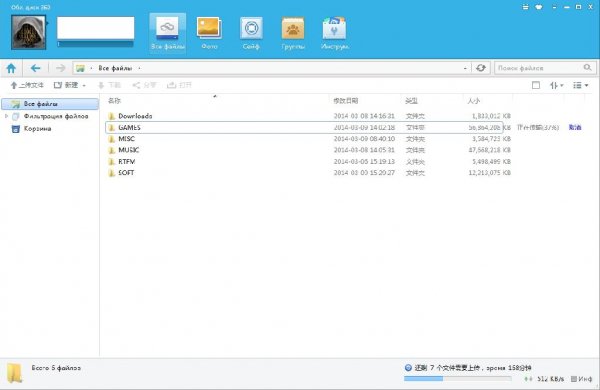
Task: Click the large folder icon in status bar
Action: (x=15, y=373)
